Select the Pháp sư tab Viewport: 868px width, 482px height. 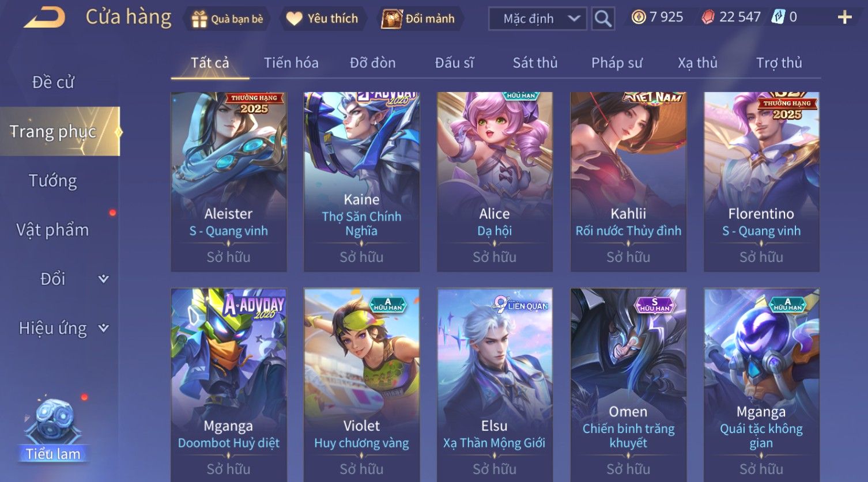[617, 63]
